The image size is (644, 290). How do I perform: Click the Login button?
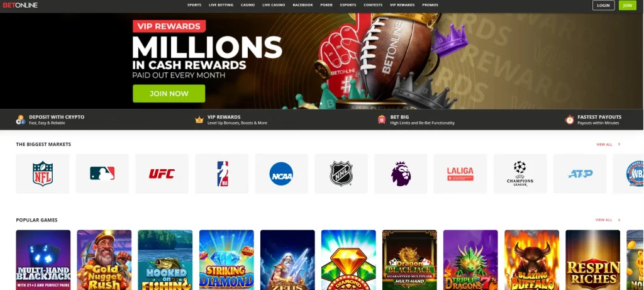tap(603, 5)
